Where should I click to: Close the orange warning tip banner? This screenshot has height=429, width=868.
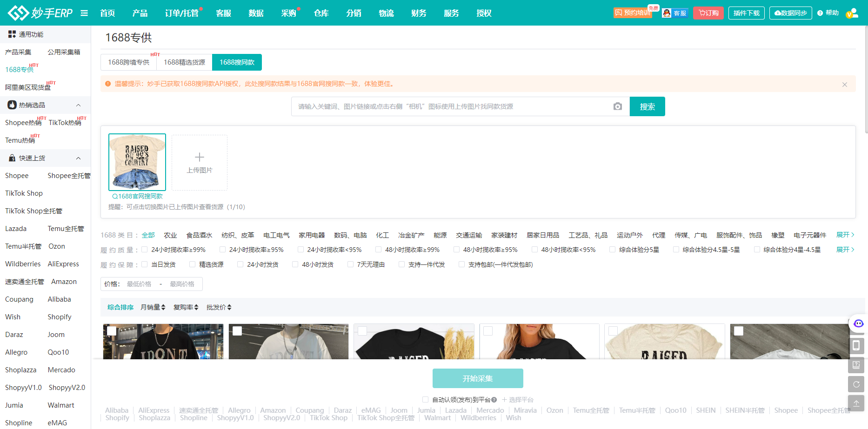[x=844, y=85]
